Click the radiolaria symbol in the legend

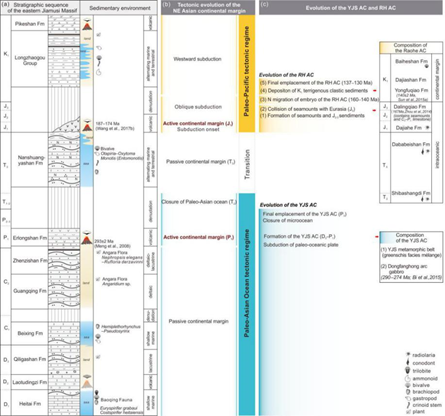(x=407, y=355)
